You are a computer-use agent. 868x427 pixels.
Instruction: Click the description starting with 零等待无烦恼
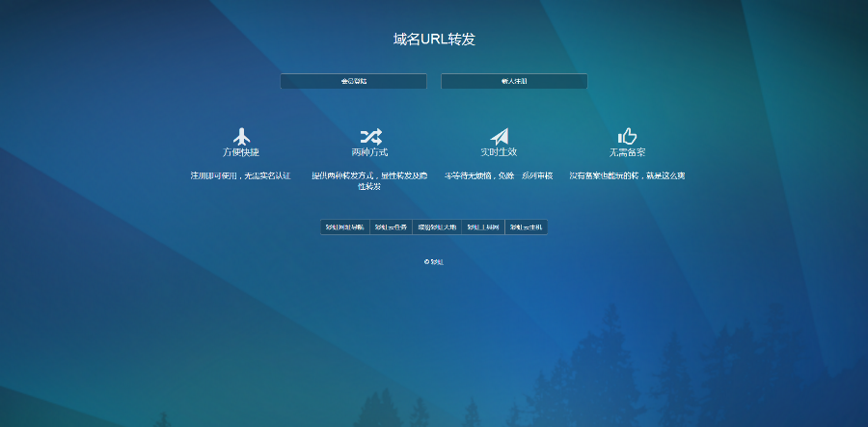499,175
